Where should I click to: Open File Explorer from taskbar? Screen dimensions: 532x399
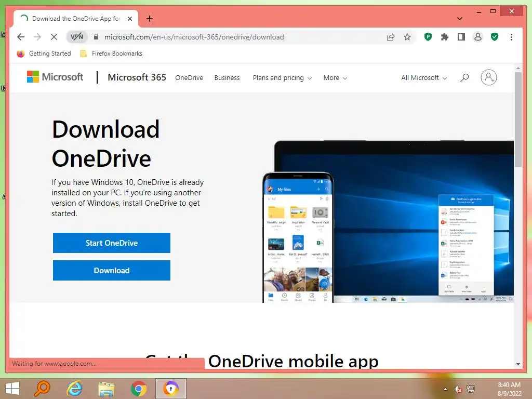(106, 389)
